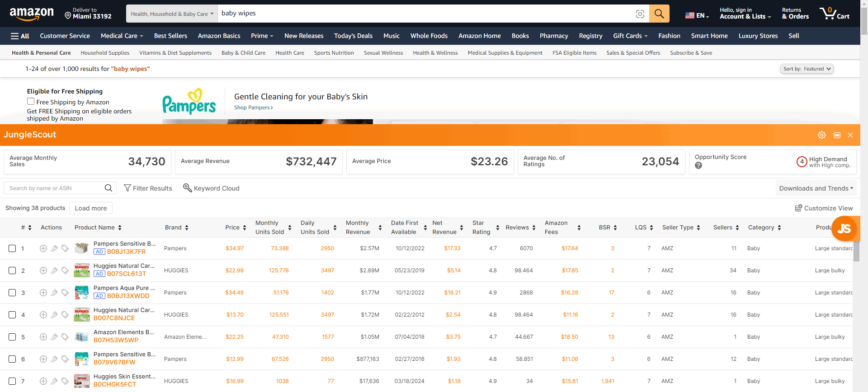Image resolution: width=868 pixels, height=392 pixels.
Task: Select checkbox for row 4
Action: (12, 315)
